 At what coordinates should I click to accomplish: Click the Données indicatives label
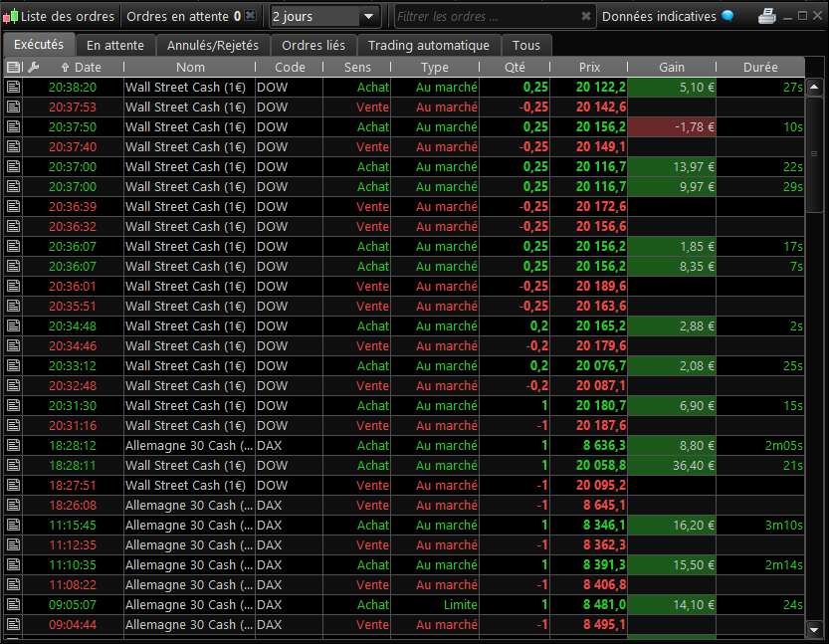(x=659, y=16)
